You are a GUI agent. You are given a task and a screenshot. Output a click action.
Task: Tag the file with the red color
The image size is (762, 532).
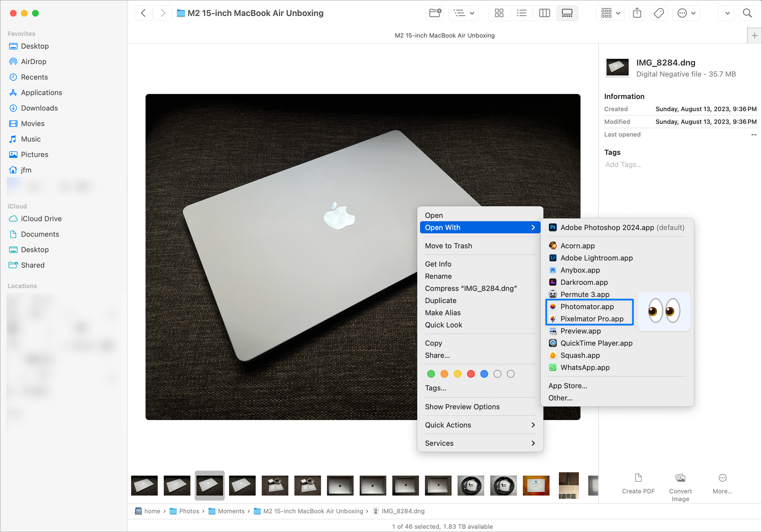tap(471, 374)
